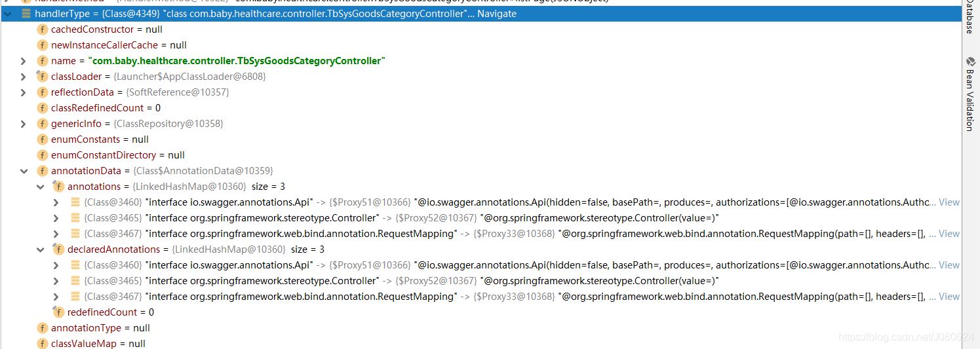The height and width of the screenshot is (349, 980).
Task: Select the 'classValueMap = null' row
Action: (x=480, y=344)
